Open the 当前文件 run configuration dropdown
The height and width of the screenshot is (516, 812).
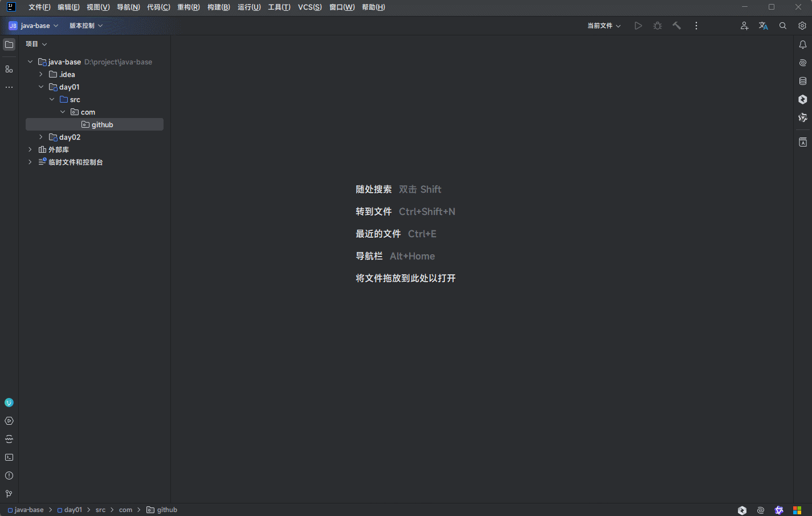[603, 26]
